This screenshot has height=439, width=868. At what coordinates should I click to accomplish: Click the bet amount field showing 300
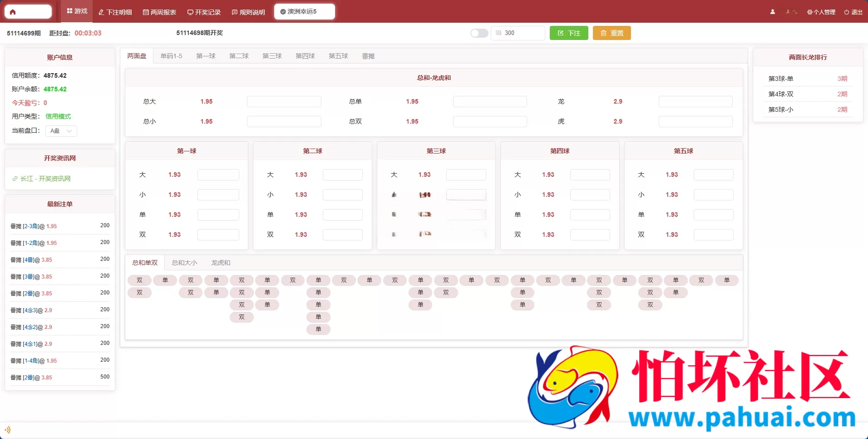point(518,33)
